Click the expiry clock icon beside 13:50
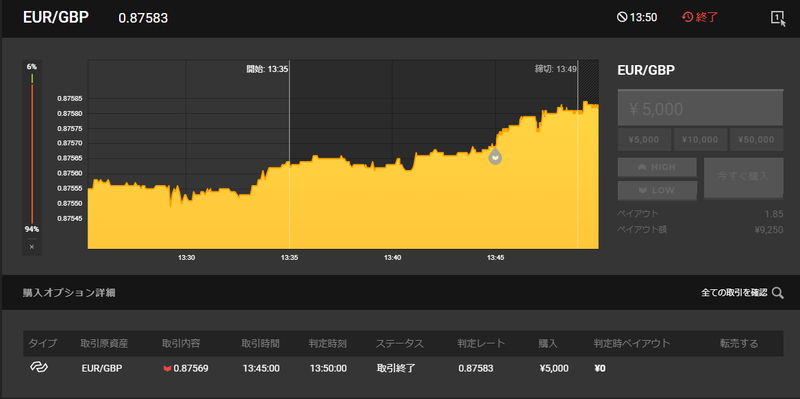 (622, 17)
